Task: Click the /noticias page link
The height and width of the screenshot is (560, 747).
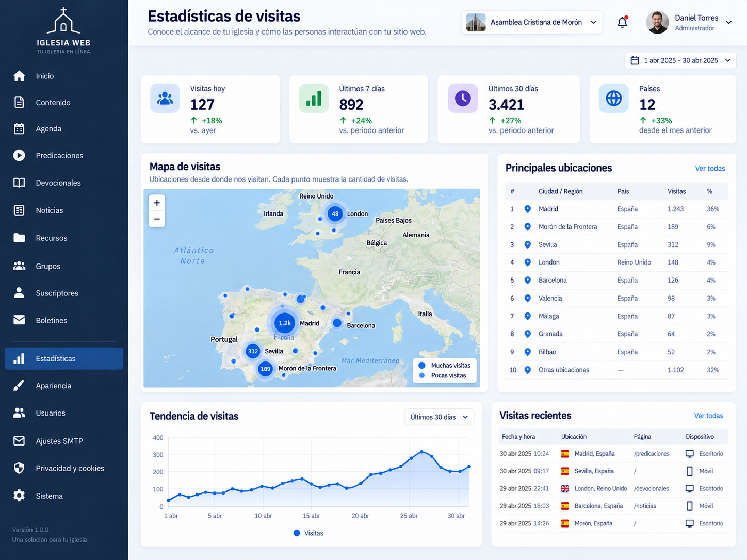Action: (645, 506)
